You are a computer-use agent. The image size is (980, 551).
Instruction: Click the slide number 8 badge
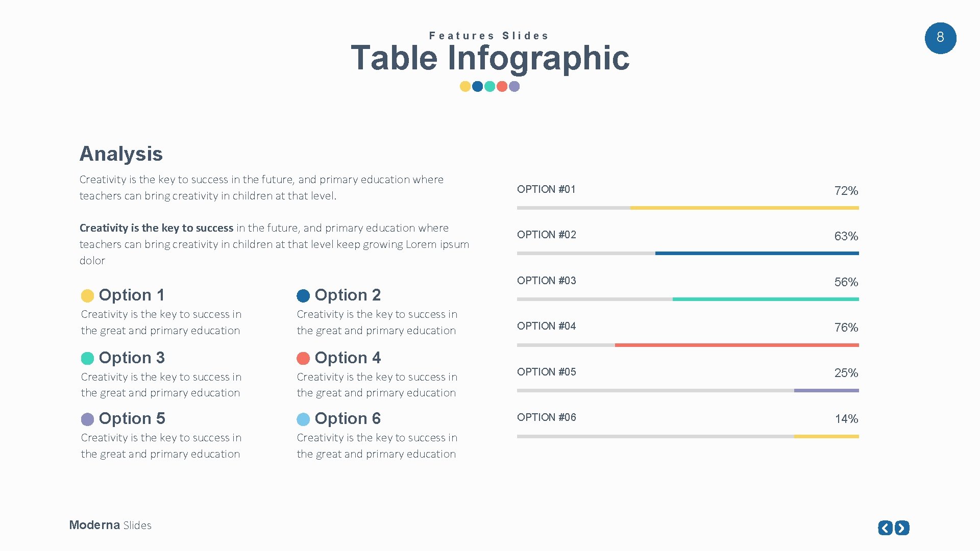(940, 38)
